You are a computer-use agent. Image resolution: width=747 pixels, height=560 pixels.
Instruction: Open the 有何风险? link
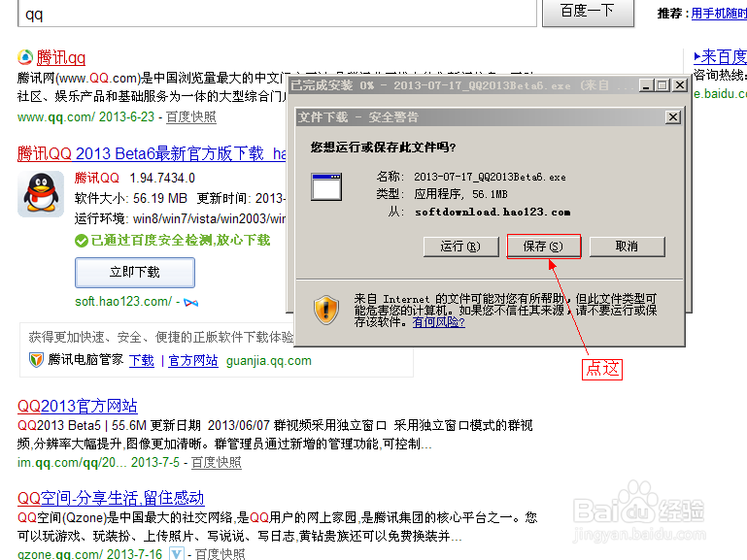pos(438,322)
